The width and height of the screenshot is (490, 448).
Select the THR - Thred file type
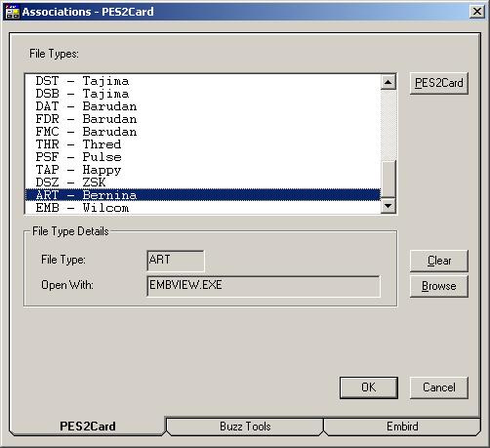(x=203, y=144)
